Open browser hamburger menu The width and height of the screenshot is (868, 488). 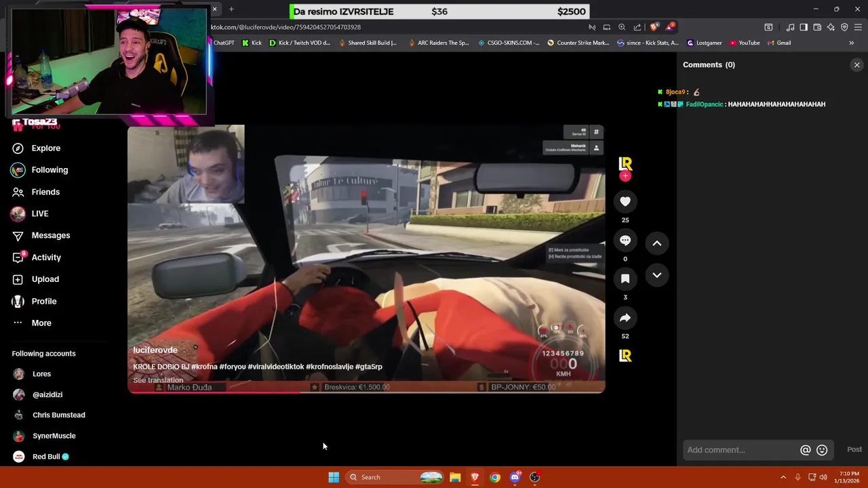858,27
